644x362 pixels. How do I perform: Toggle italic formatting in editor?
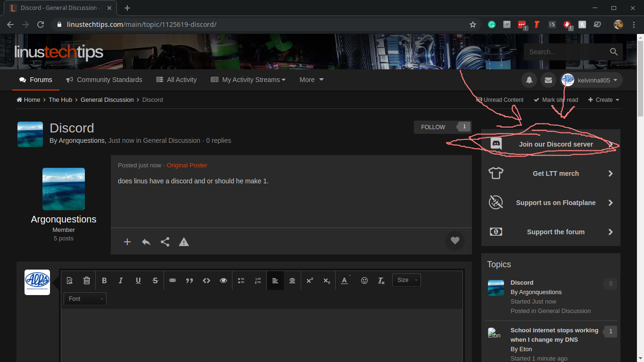point(121,280)
